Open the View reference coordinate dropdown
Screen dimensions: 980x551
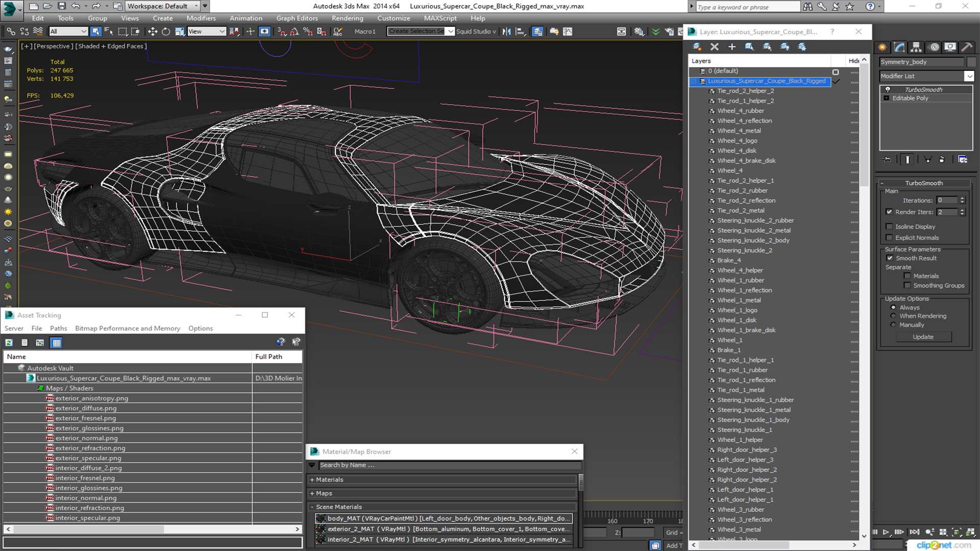(x=206, y=32)
